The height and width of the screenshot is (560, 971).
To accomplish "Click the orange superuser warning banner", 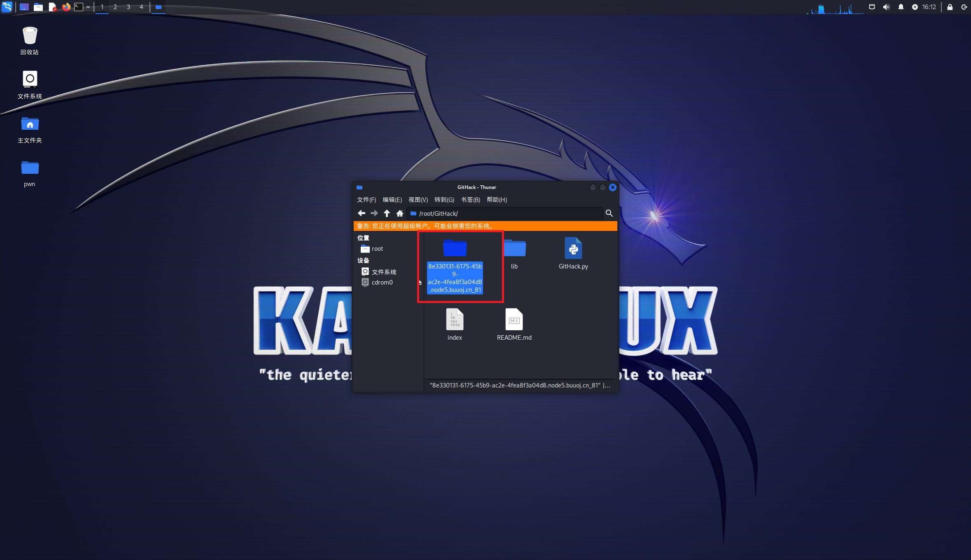I will pyautogui.click(x=485, y=226).
